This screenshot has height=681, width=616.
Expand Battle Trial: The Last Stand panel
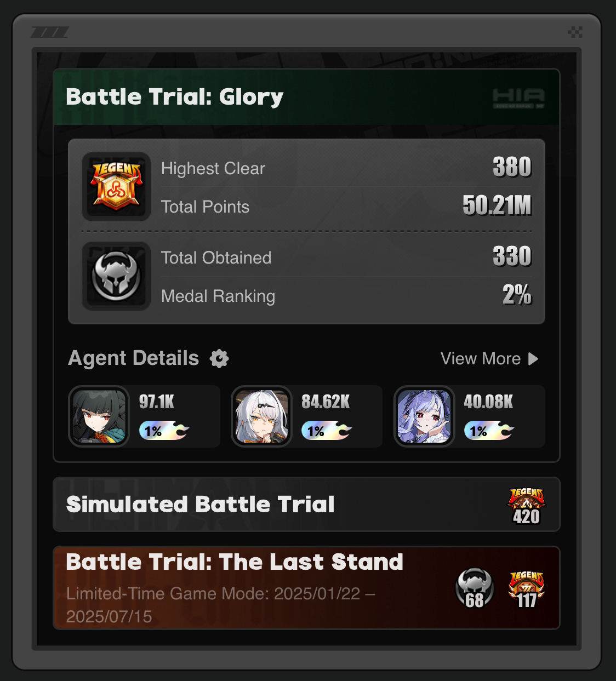(x=306, y=588)
